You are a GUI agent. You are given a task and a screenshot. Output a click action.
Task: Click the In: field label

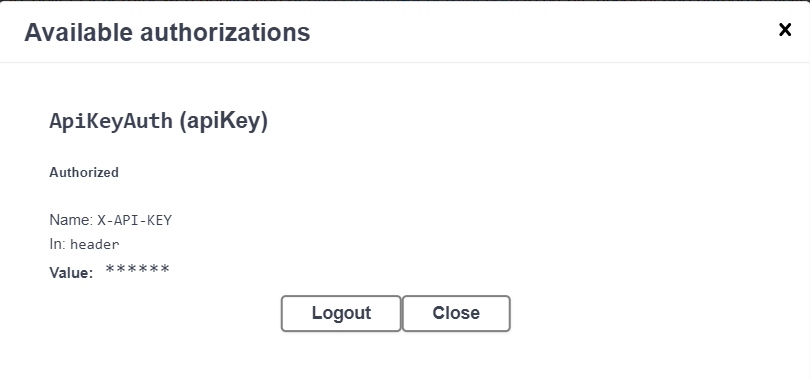point(57,244)
